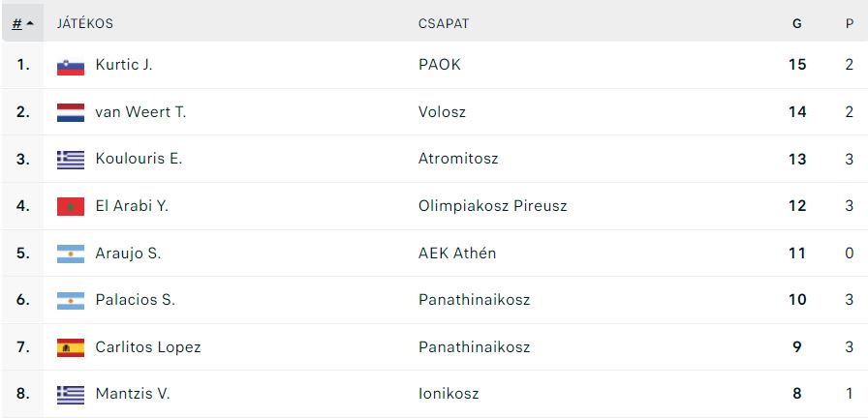868x418 pixels.
Task: Click Argentina flag next to Araujo S.
Action: (x=71, y=254)
